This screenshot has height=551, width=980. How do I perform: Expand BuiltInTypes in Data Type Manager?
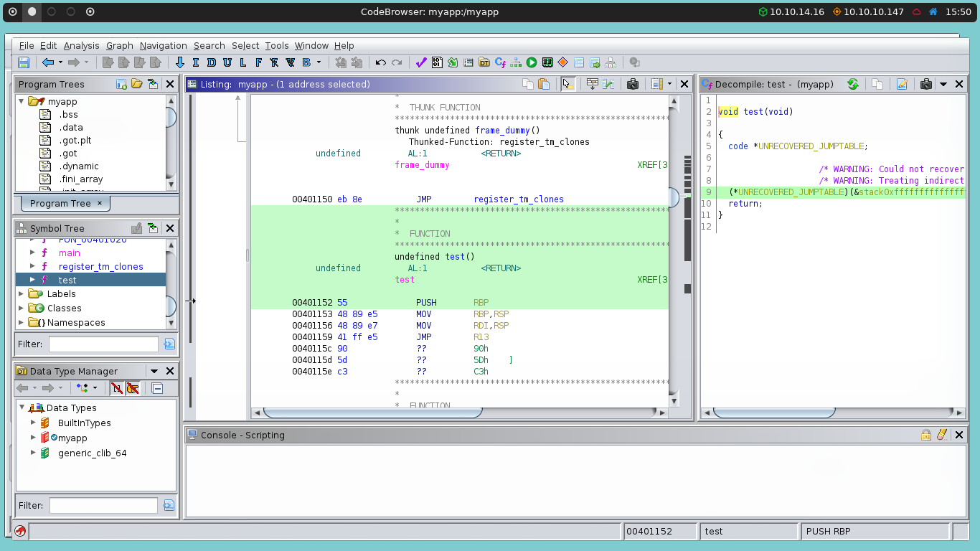tap(33, 423)
